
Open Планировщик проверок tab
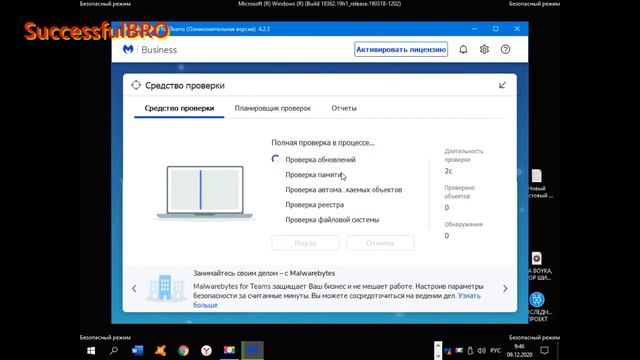[273, 108]
